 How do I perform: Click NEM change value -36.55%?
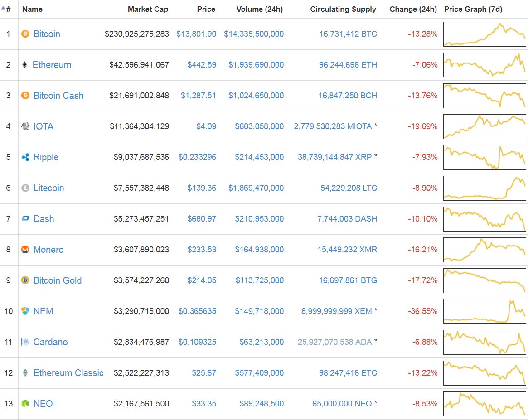tap(422, 311)
